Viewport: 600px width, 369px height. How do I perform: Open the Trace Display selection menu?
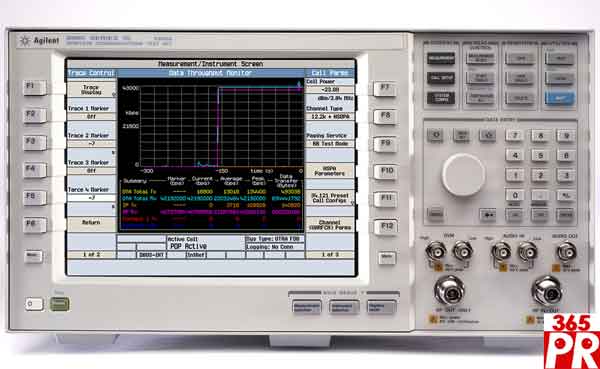(x=91, y=90)
